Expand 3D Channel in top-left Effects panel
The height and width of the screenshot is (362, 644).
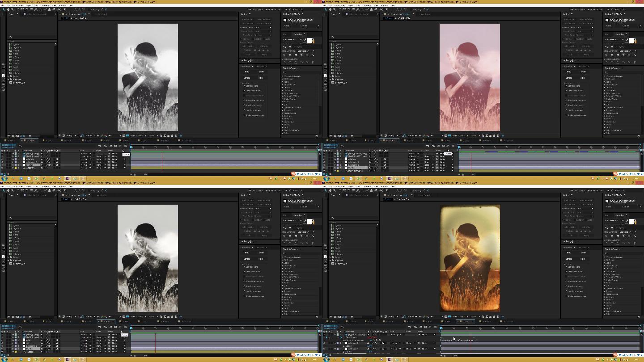click(x=283, y=79)
